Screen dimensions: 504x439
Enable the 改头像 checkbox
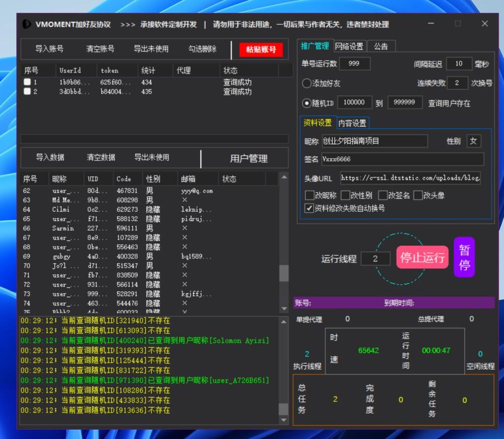tap(418, 196)
